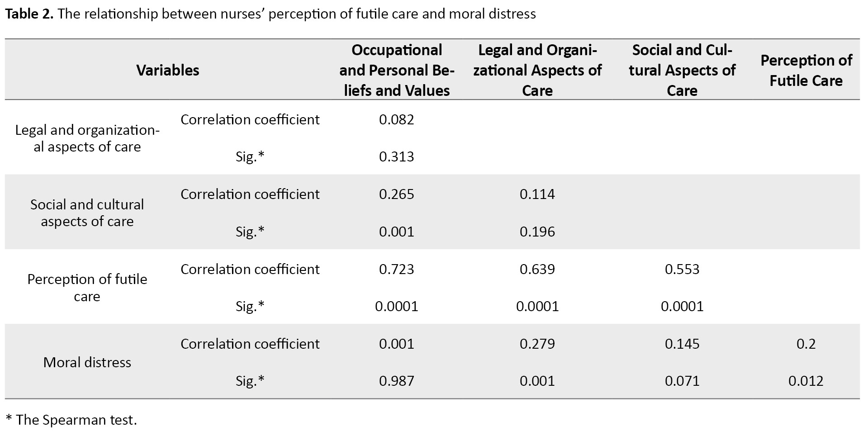
Task: Click the Table 2 caption text
Action: (x=270, y=14)
